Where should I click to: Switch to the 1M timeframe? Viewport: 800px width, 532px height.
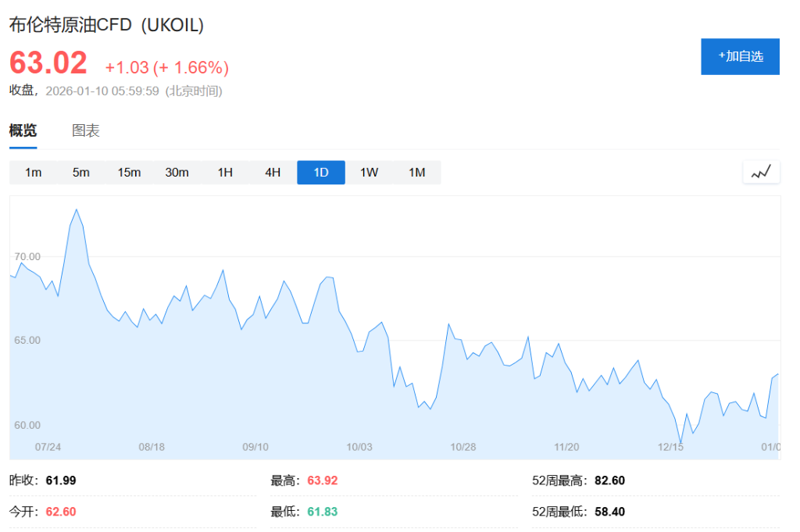pyautogui.click(x=416, y=172)
